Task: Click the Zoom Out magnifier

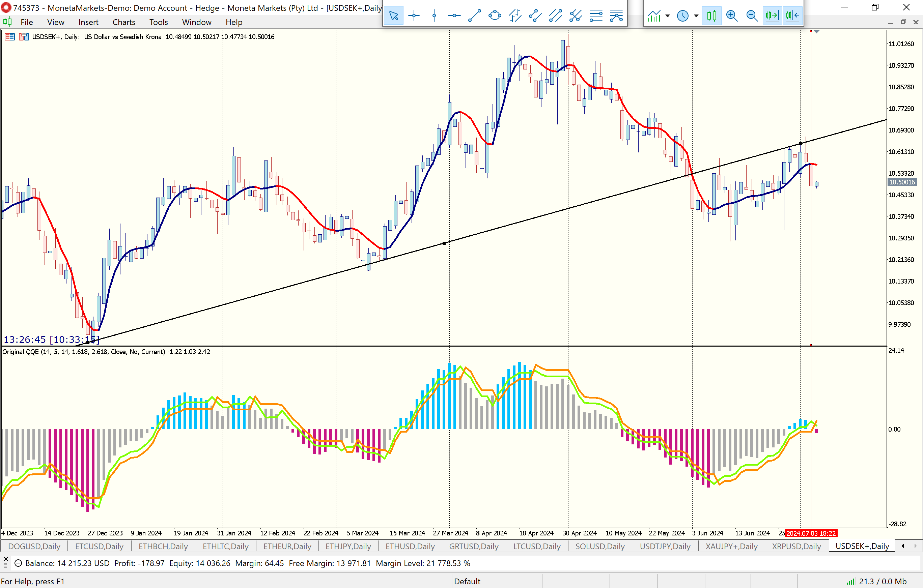Action: tap(752, 16)
